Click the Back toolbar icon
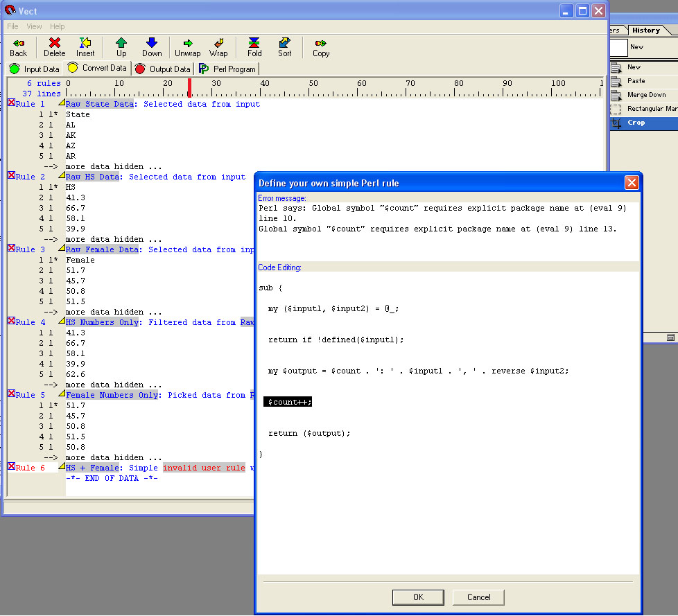The width and height of the screenshot is (678, 616). tap(19, 43)
